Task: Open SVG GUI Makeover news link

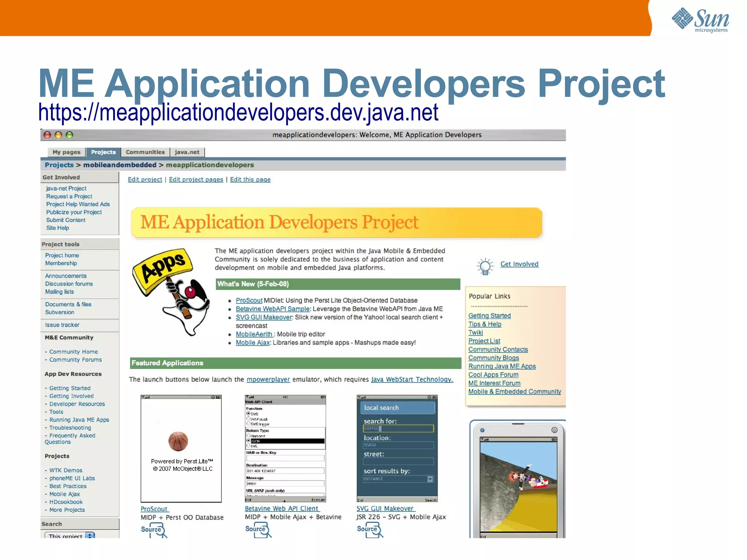Action: point(264,317)
